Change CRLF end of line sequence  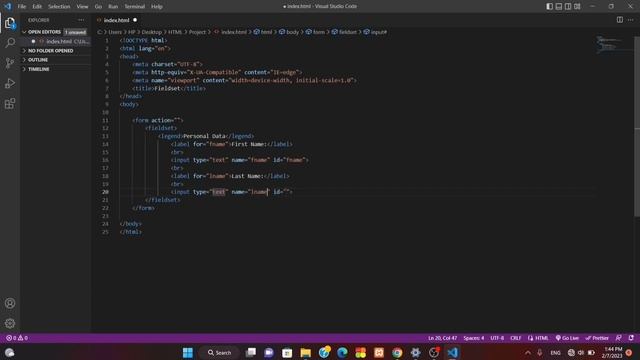pyautogui.click(x=516, y=338)
